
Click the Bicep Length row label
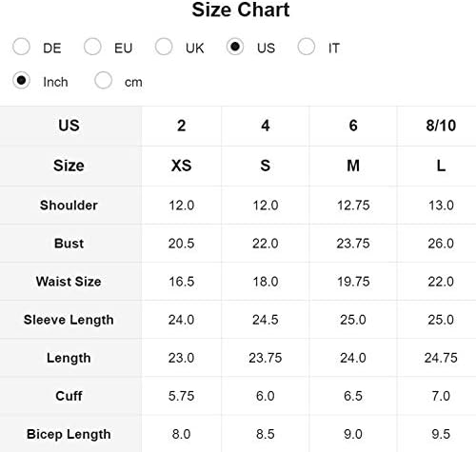point(69,434)
